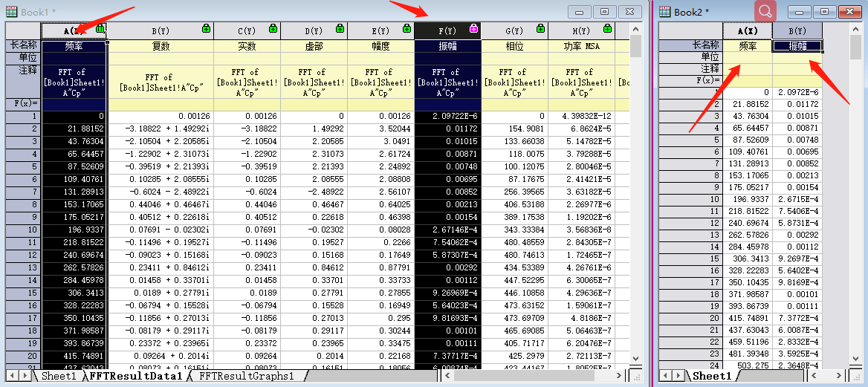This screenshot has width=868, height=387.
Task: Select column header B(Y) in Book2
Action: 797,30
